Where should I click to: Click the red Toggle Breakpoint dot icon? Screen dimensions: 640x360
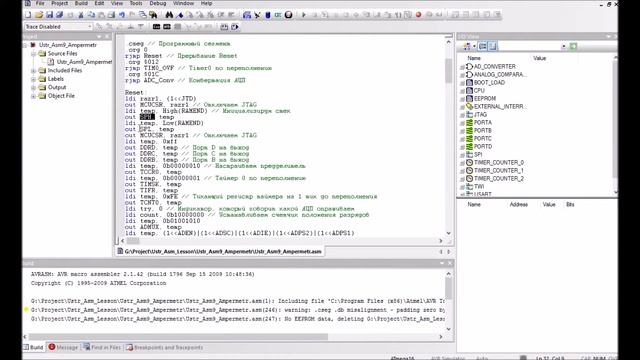tap(418, 15)
